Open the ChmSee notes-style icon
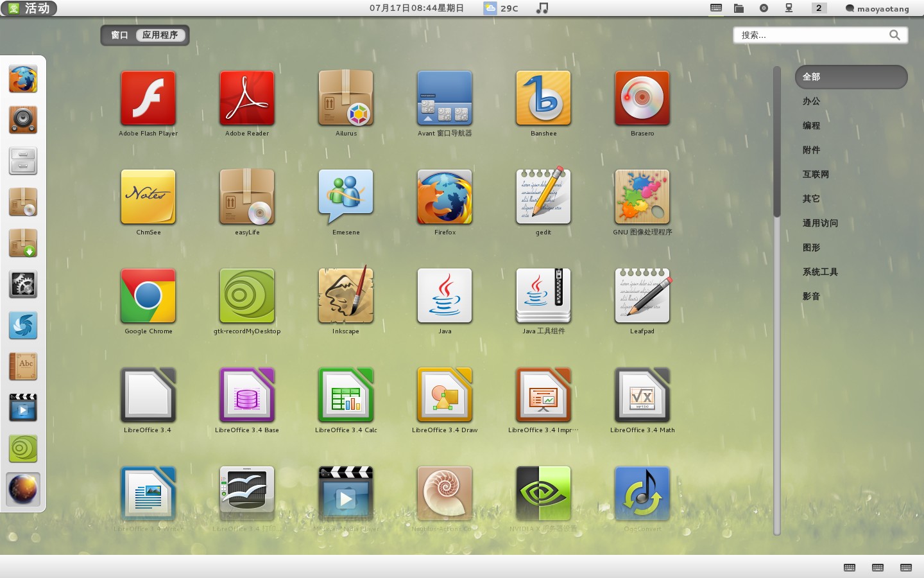 tap(148, 197)
